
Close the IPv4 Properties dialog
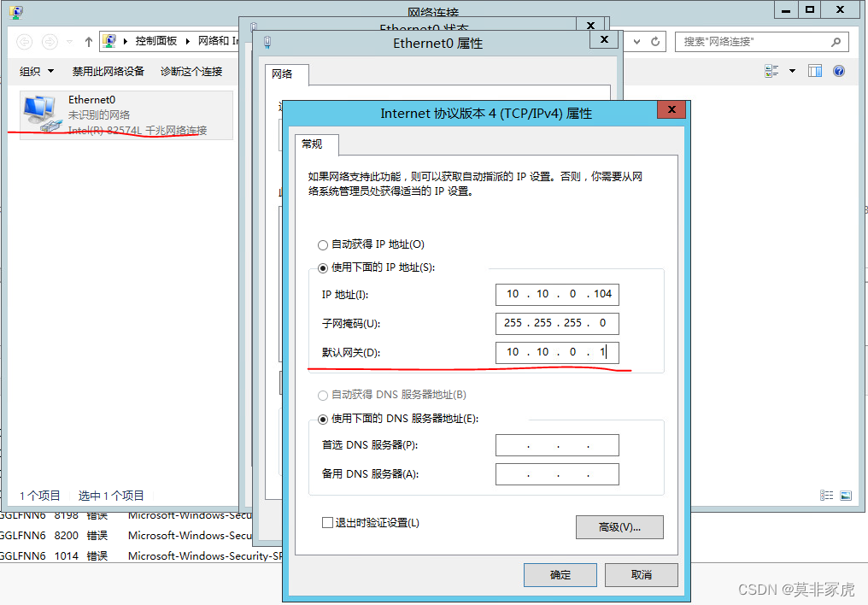pos(672,109)
